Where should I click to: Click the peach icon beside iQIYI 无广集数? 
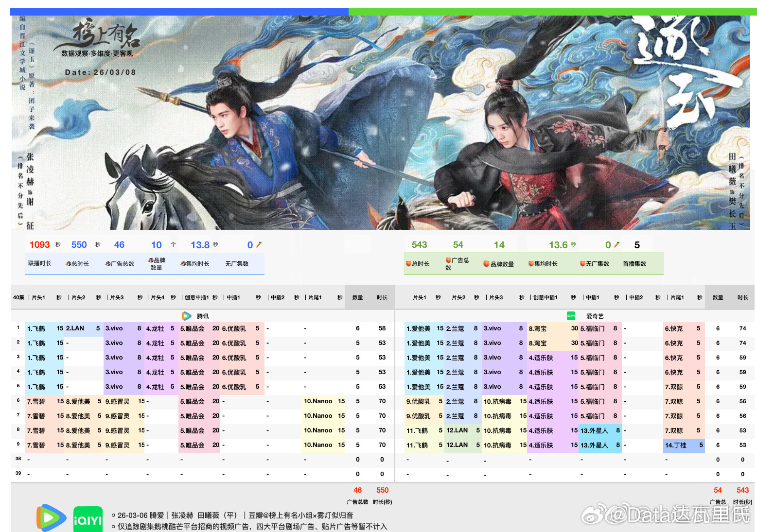[582, 264]
